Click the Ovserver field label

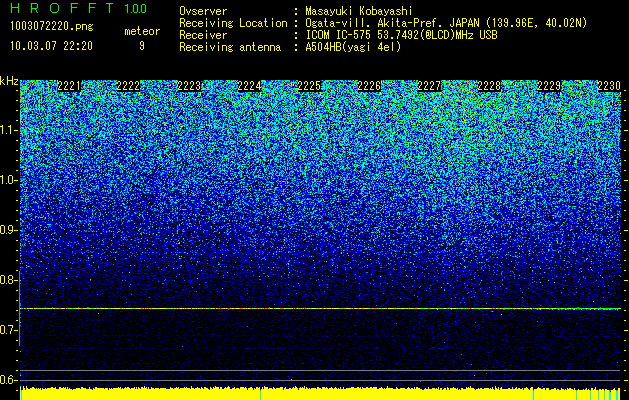(203, 11)
